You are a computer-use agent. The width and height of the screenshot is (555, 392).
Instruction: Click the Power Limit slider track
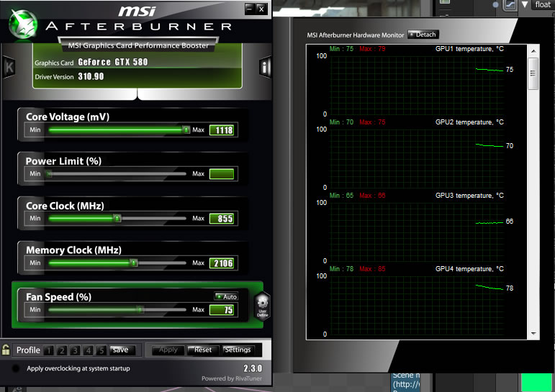(117, 174)
